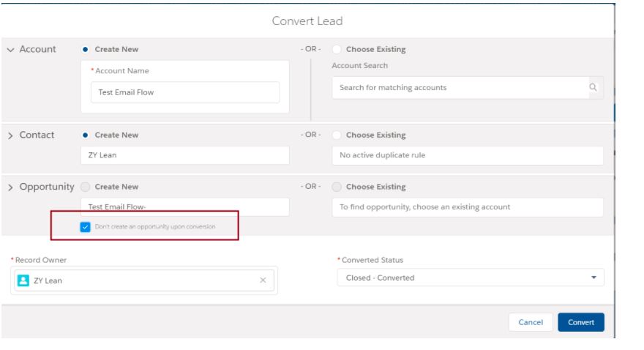Expand the Contact section chevron
644x350 pixels.
pyautogui.click(x=10, y=135)
